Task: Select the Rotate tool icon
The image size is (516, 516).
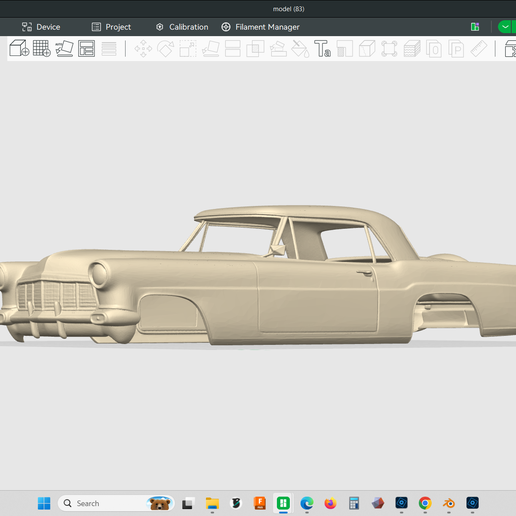Action: (166, 49)
